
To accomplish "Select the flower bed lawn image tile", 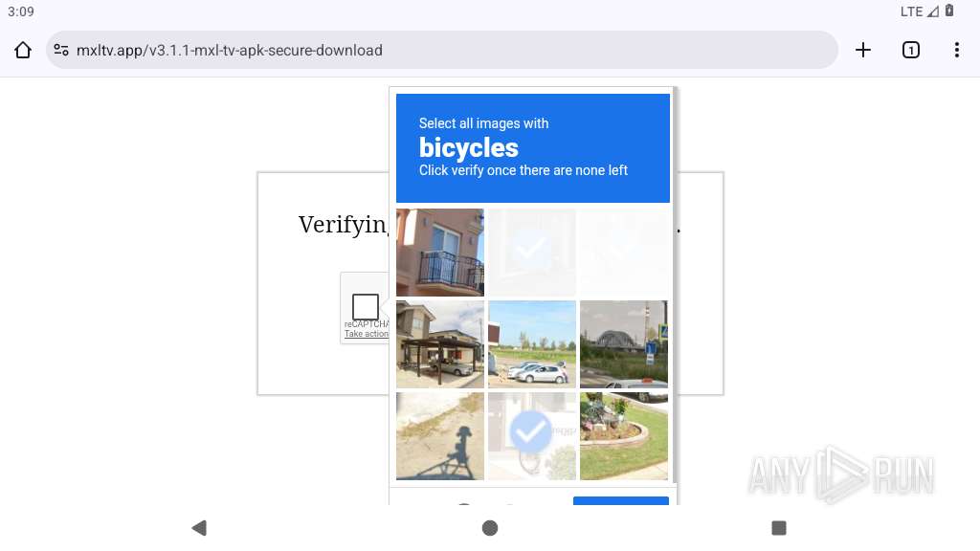I will coord(624,436).
